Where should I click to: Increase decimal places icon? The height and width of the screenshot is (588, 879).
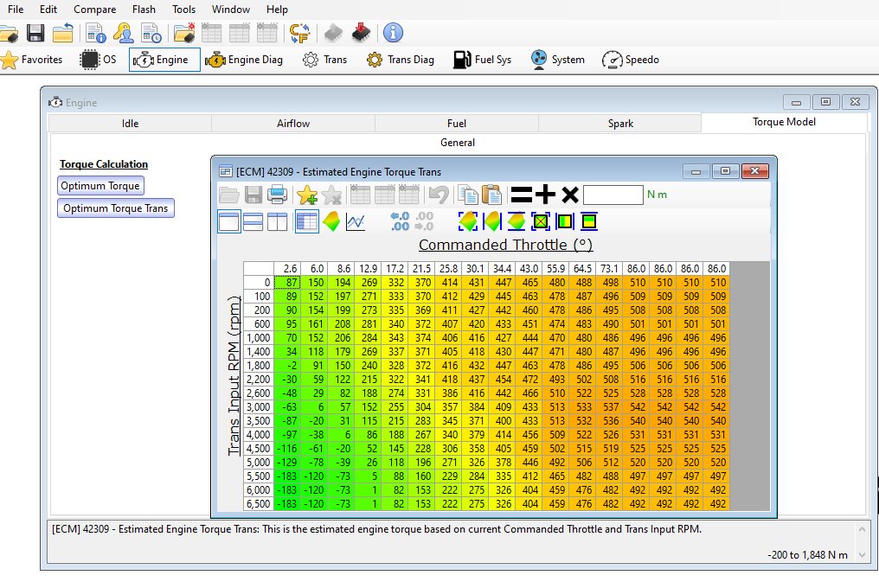[x=401, y=221]
